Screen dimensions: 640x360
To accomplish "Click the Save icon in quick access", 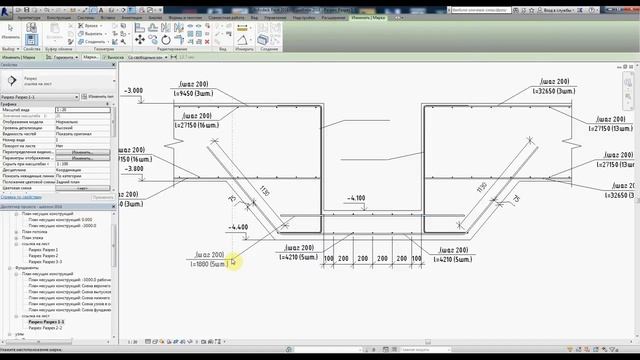I will point(27,10).
